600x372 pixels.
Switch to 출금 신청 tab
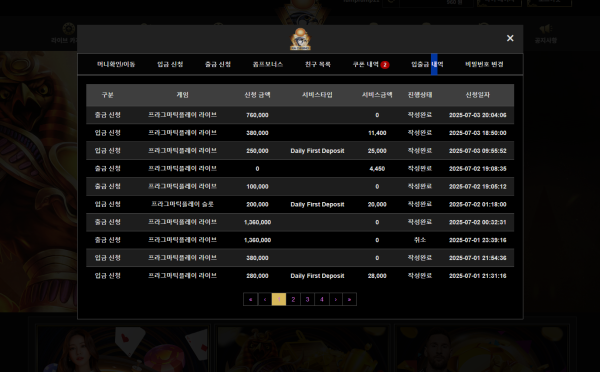[218, 64]
